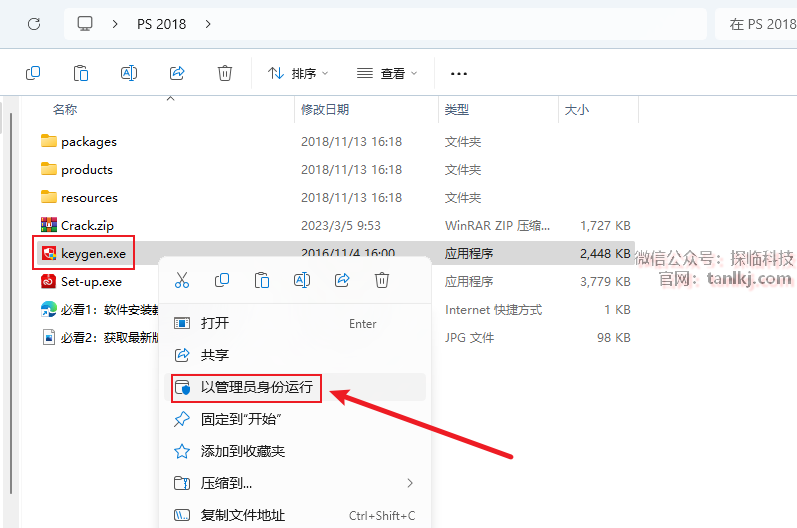Viewport: 797px width, 528px height.
Task: Open the three-dots more options button
Action: click(x=459, y=73)
